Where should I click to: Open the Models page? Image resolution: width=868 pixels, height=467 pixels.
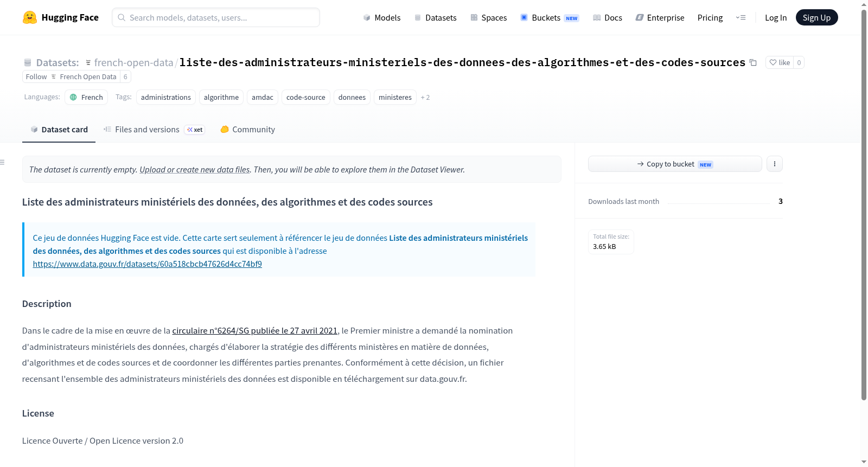click(x=382, y=17)
